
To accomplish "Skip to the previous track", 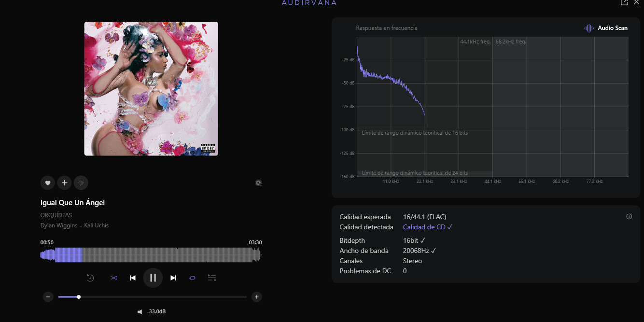I will point(133,278).
